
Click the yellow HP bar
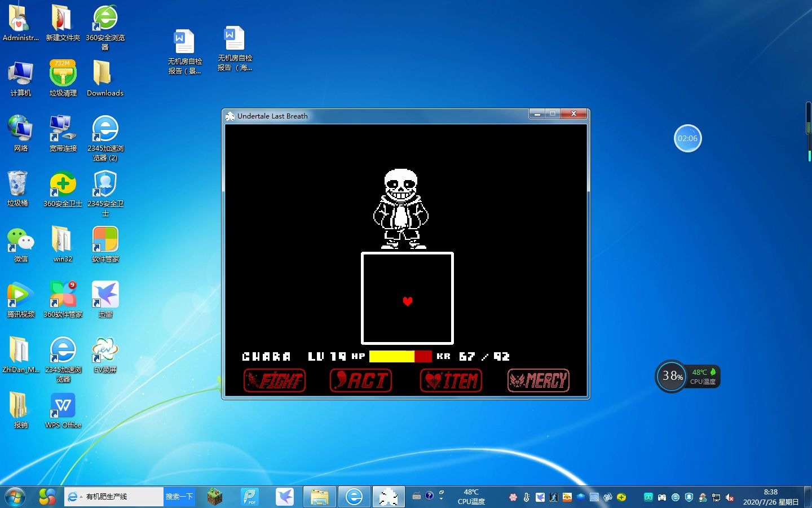pyautogui.click(x=392, y=356)
